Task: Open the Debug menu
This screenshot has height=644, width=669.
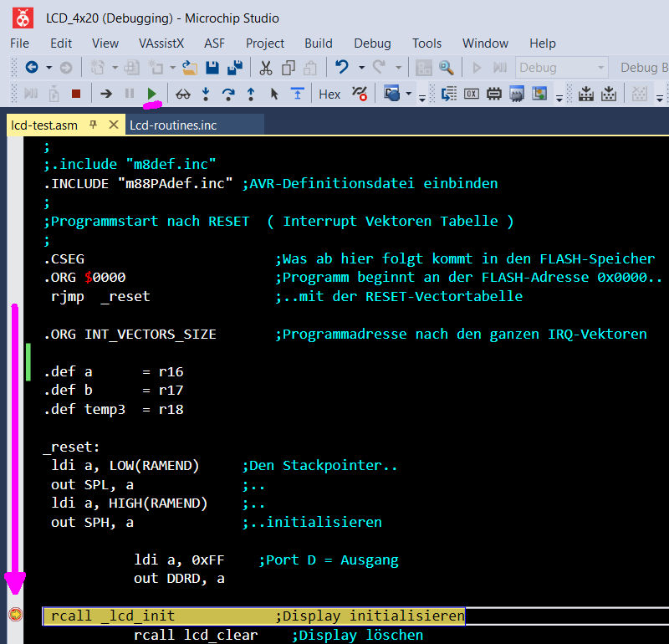Action: pyautogui.click(x=372, y=43)
